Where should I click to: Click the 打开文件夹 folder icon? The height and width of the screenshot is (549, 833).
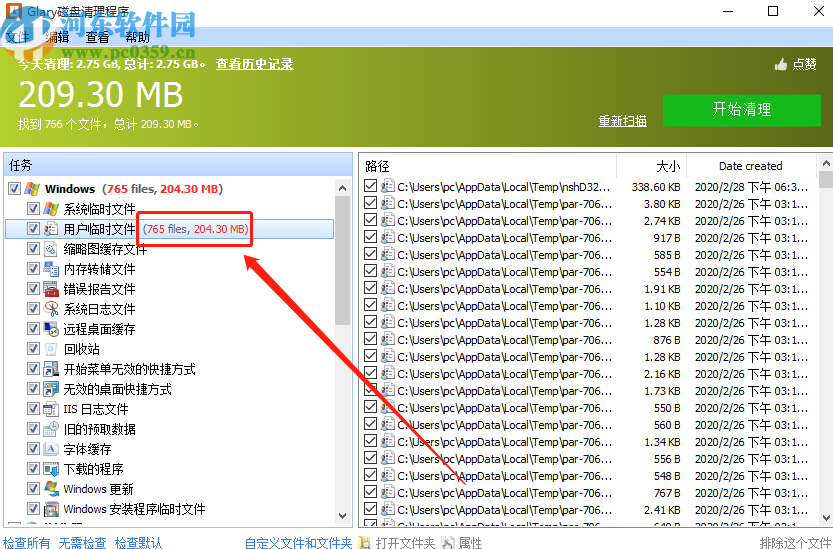click(365, 543)
